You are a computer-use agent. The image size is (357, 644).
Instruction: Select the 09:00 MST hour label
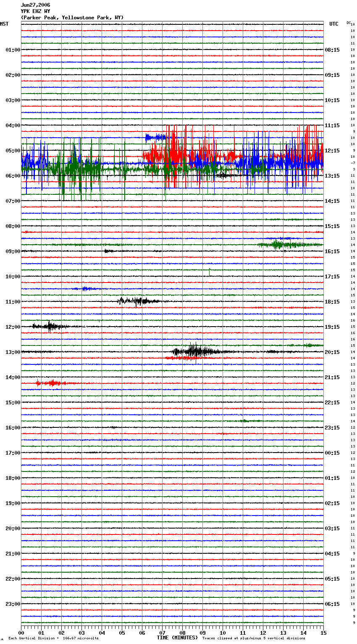click(x=13, y=251)
